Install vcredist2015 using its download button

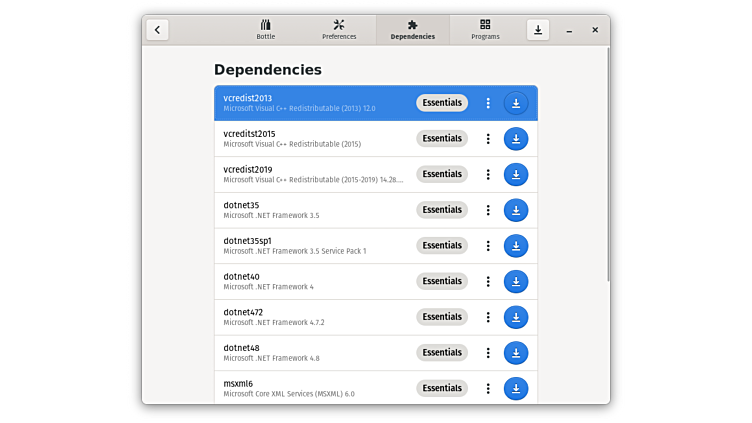pyautogui.click(x=516, y=139)
